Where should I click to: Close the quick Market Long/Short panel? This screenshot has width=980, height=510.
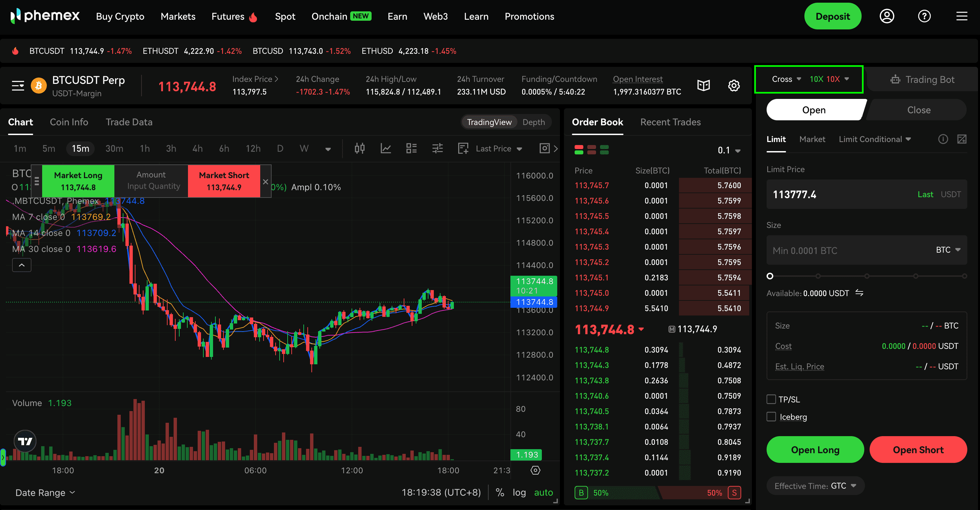coord(266,182)
